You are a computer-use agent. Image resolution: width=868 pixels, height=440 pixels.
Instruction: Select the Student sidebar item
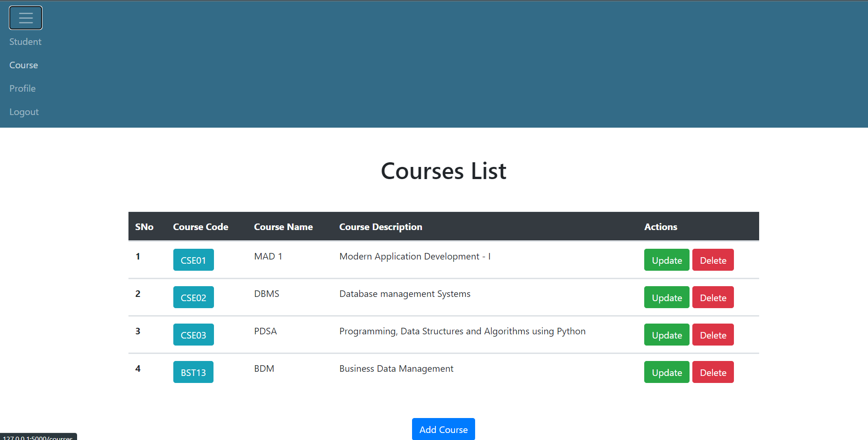[x=25, y=42]
